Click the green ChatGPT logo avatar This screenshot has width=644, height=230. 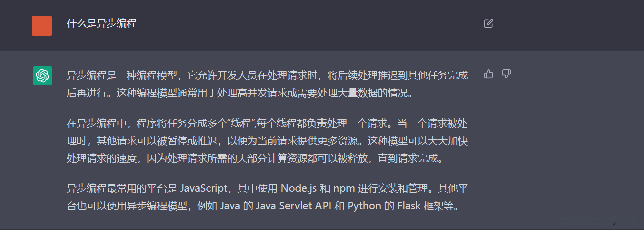click(x=43, y=76)
